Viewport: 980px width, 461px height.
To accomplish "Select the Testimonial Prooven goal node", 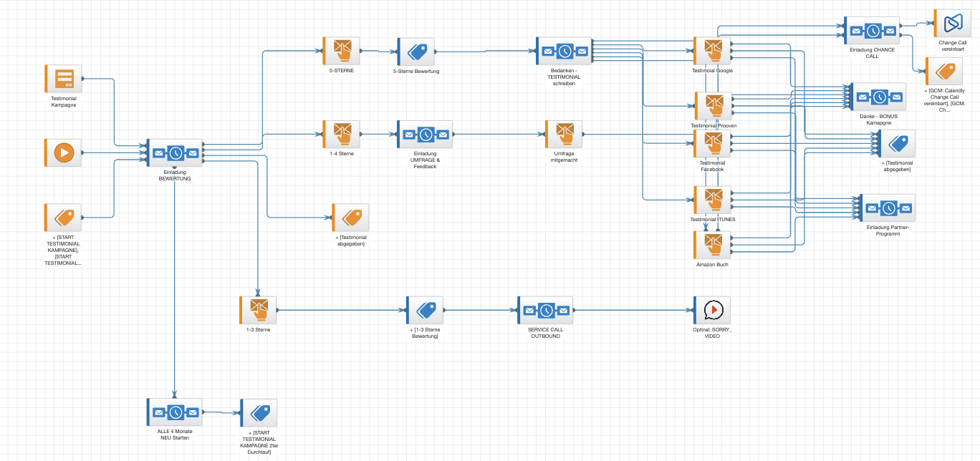I will [x=712, y=106].
